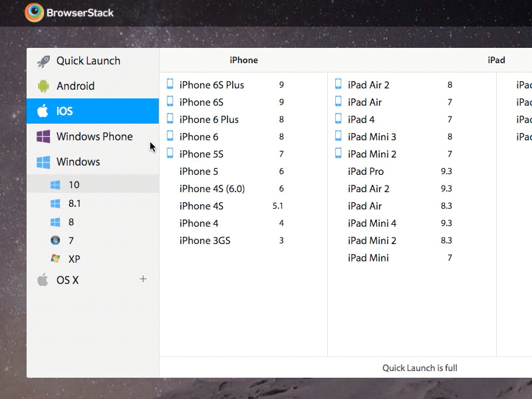
Task: Click tablet icon beside iPad Mini 2 version 7
Action: (x=338, y=153)
